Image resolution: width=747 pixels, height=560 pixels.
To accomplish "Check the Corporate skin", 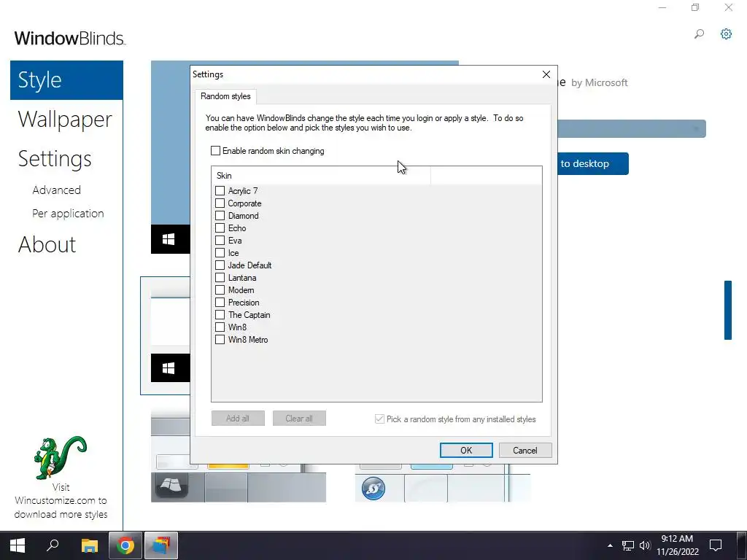I will pos(220,203).
